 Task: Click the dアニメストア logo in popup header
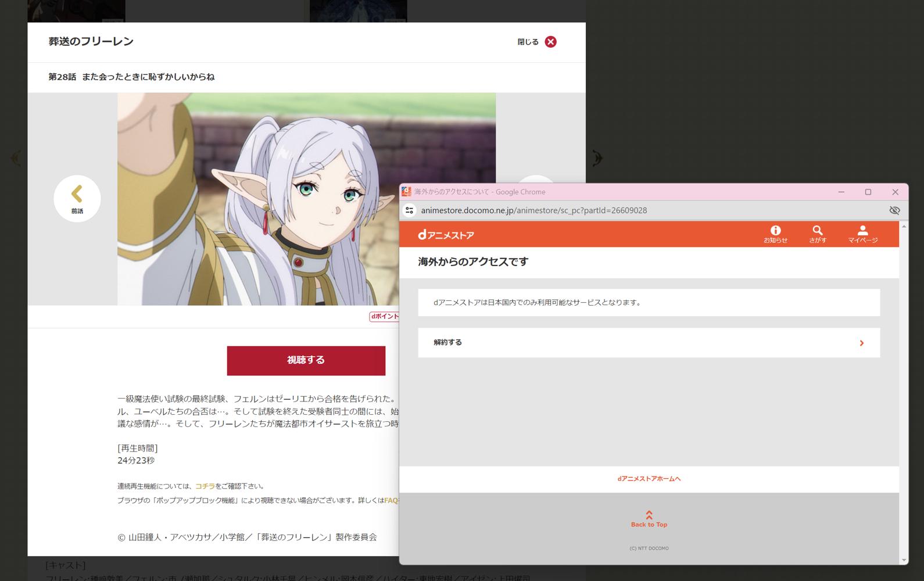click(x=446, y=235)
